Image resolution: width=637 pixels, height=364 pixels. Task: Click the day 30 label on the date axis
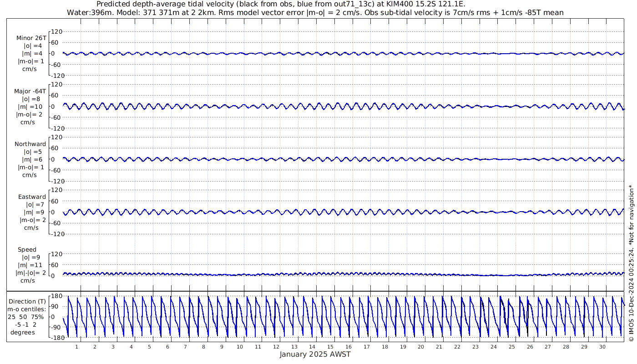pyautogui.click(x=602, y=347)
